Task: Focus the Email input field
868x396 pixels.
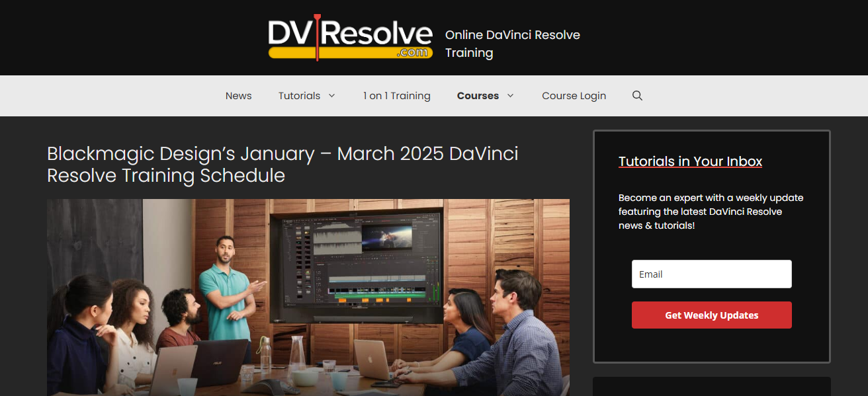Action: (712, 274)
